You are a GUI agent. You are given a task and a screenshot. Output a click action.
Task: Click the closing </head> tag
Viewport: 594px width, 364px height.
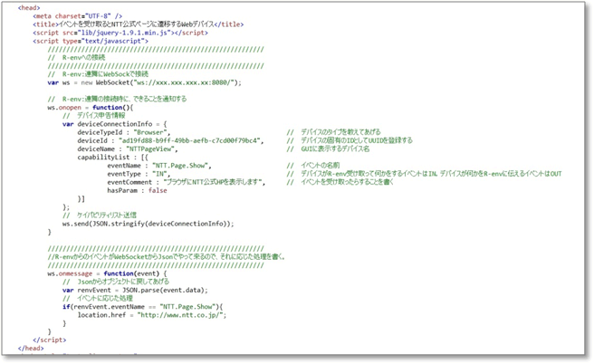pos(31,349)
